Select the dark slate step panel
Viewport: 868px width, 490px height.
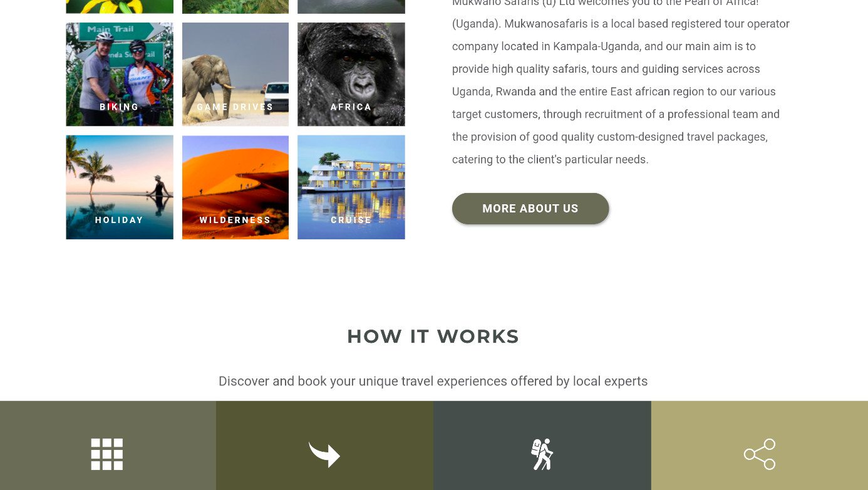542,446
